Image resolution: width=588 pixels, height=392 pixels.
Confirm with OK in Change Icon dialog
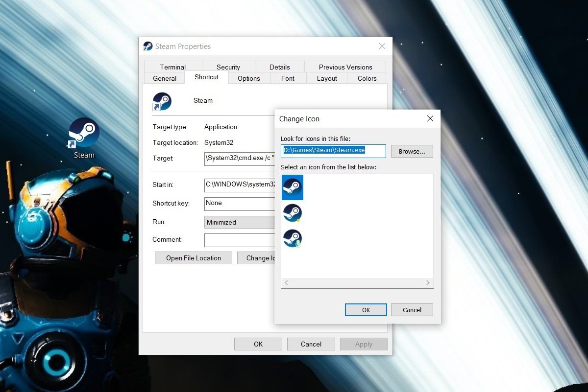366,310
